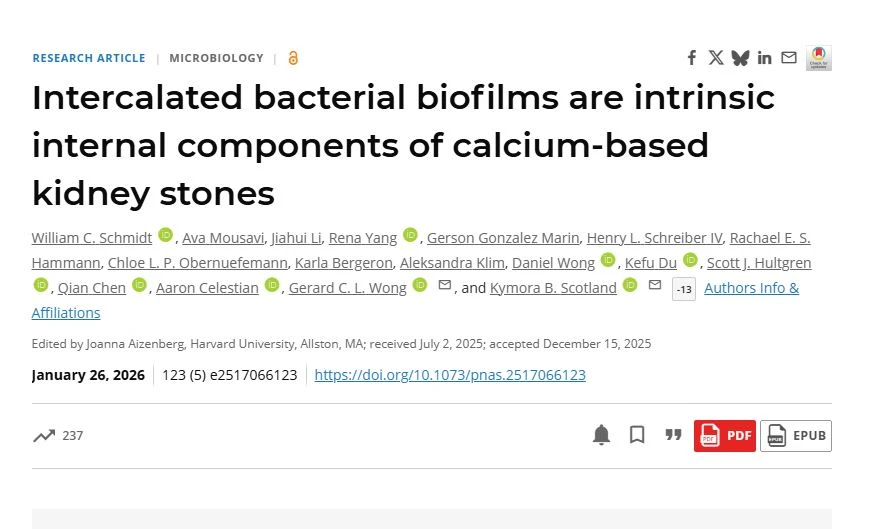Share article on X (Twitter)
The image size is (876, 529).
point(716,58)
